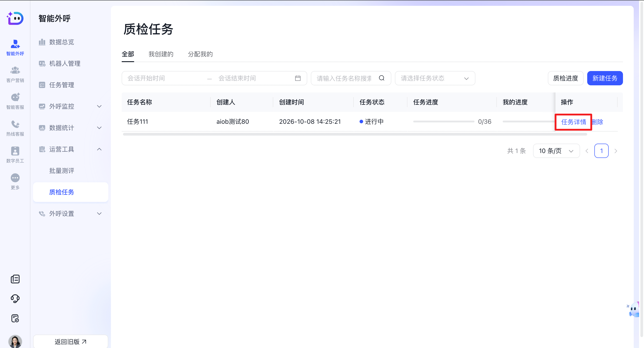
Task: Focus the task name search box
Action: [x=351, y=78]
